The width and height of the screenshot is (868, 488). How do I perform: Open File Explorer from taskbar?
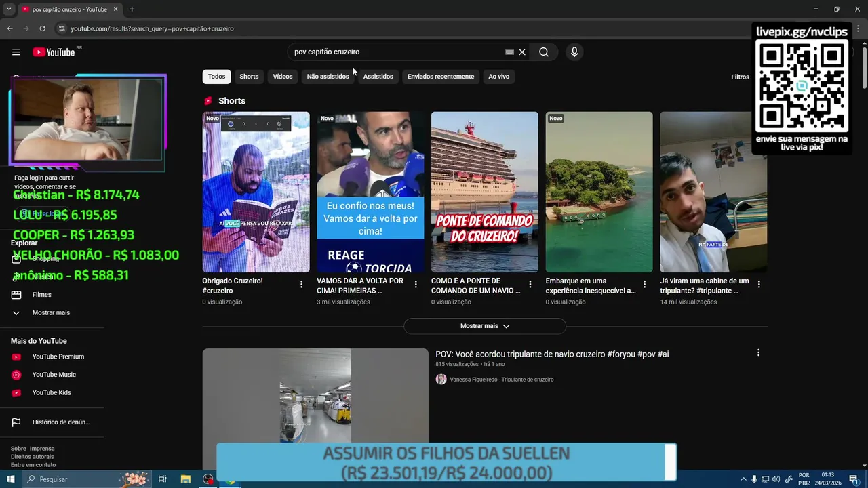pos(185,479)
